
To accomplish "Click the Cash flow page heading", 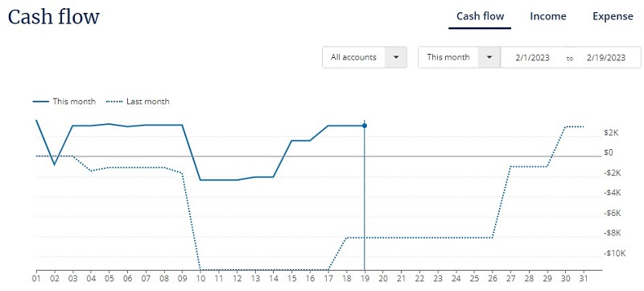I will [x=54, y=17].
